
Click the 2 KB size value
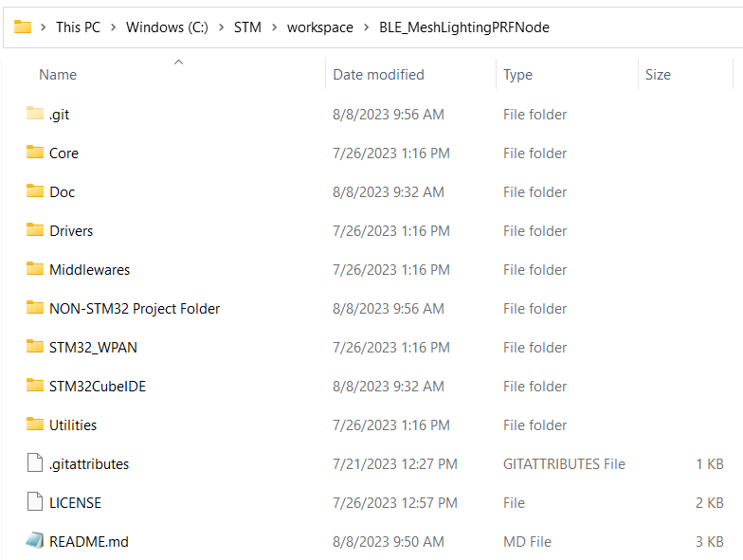[709, 502]
